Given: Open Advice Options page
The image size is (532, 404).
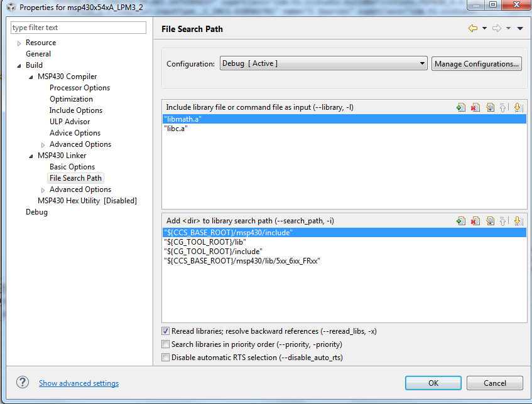Looking at the screenshot, I should pyautogui.click(x=75, y=133).
